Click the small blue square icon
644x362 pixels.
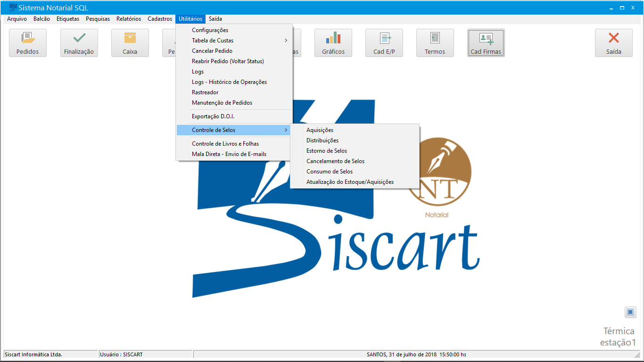(631, 312)
